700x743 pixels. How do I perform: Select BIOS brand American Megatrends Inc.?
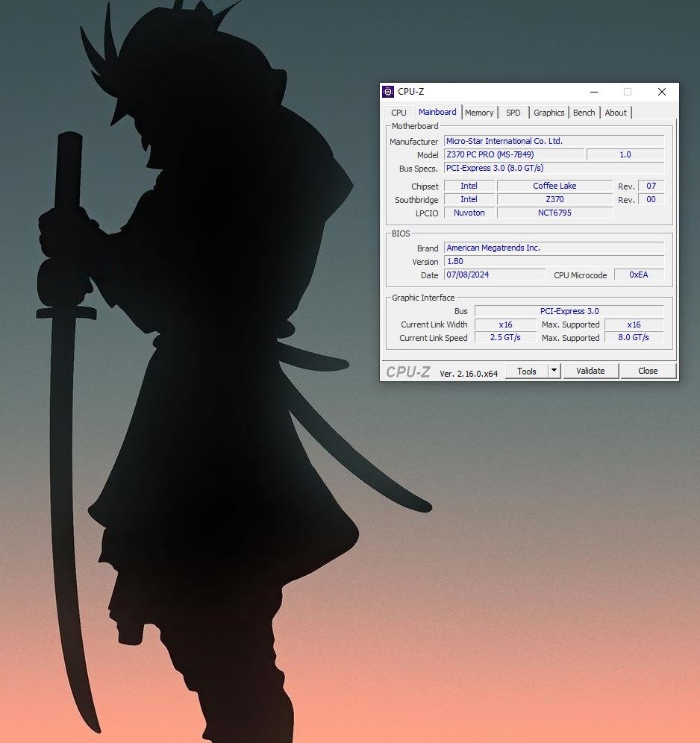click(x=554, y=248)
